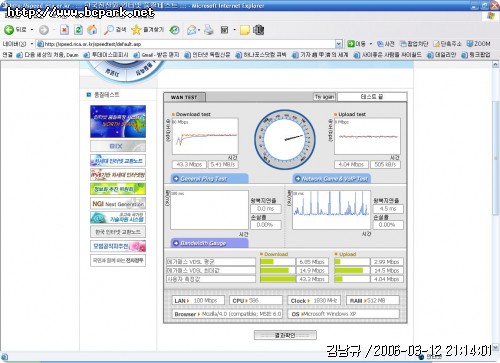Open the 검색 Search magnifier button
This screenshot has width=500, height=363.
point(115,30)
